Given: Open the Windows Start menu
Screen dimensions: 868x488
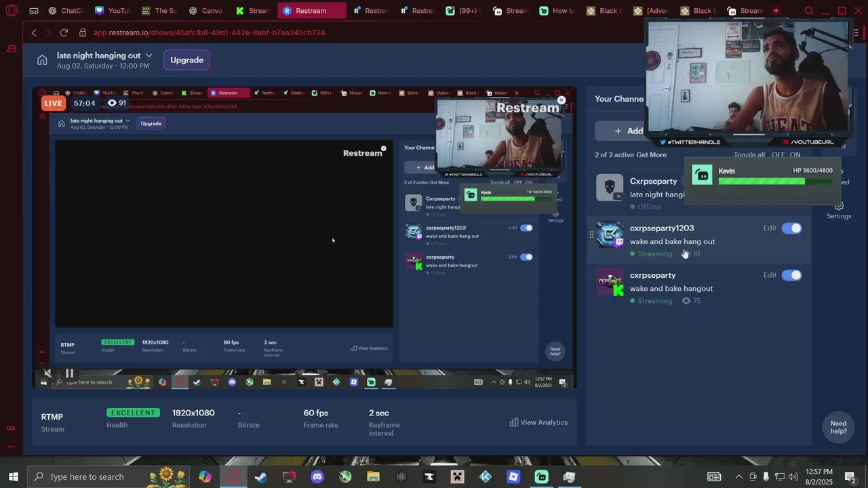Looking at the screenshot, I should pos(13,476).
